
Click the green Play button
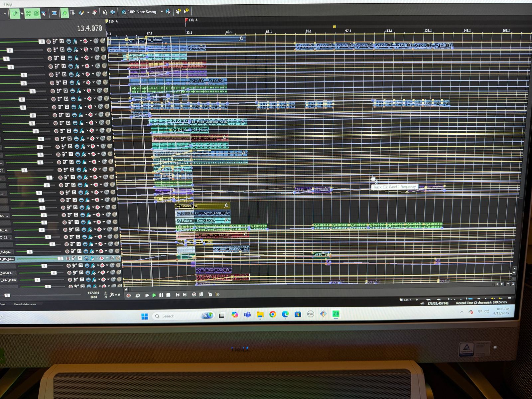154,295
